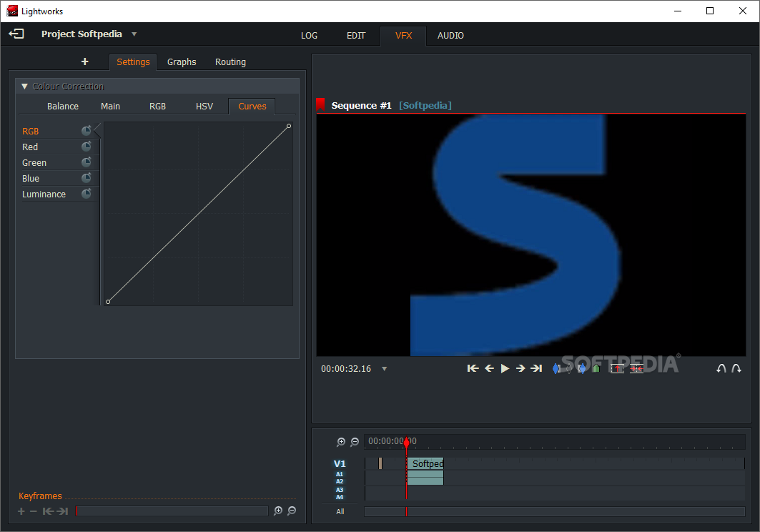Image resolution: width=760 pixels, height=532 pixels.
Task: Open the Graphs tab
Action: point(182,62)
